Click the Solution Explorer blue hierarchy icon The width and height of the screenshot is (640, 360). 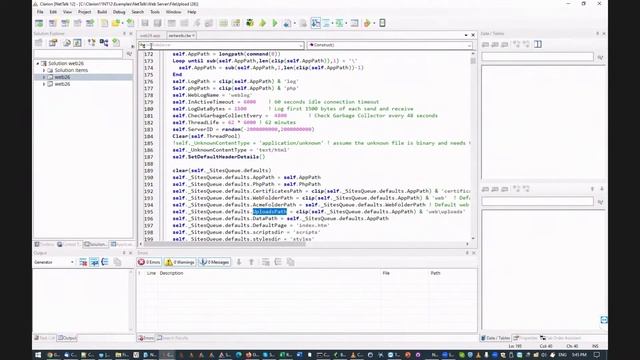[x=104, y=43]
